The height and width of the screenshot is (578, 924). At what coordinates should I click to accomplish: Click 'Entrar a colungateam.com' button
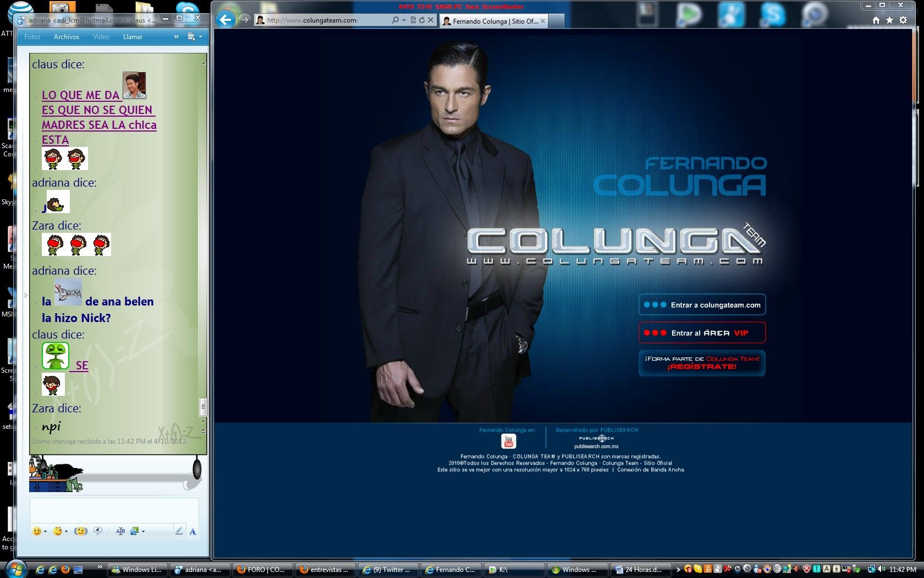[x=702, y=305]
